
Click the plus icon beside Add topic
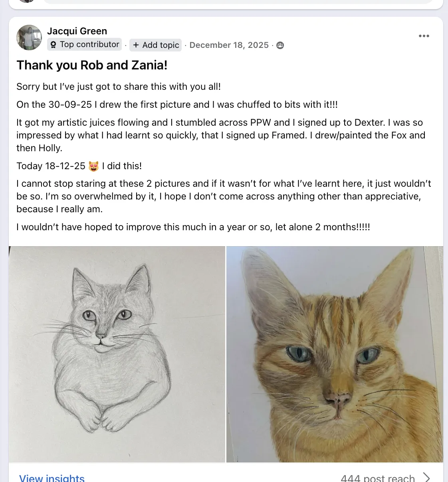136,45
